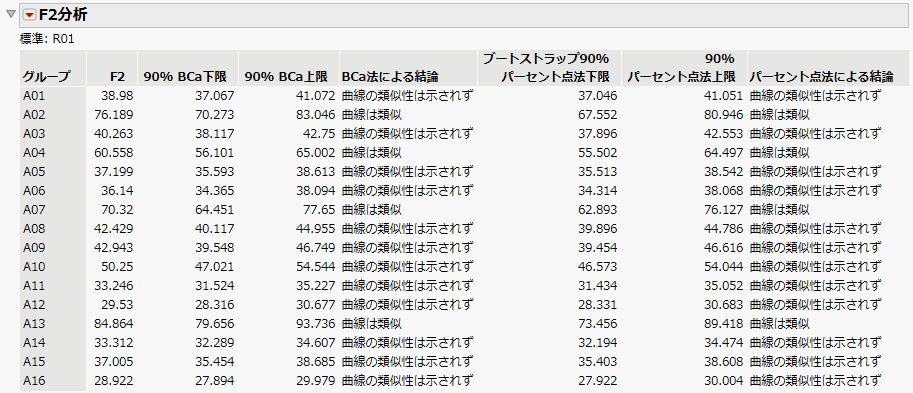Viewport: 913px width, 393px height.
Task: Select group cell A05
Action: click(34, 172)
